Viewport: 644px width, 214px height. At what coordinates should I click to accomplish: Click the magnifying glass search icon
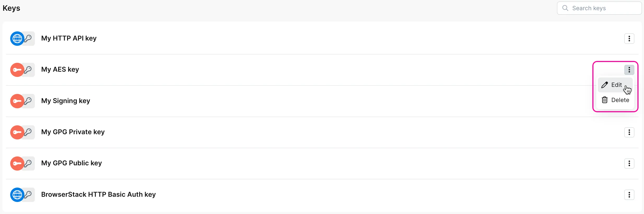point(565,8)
